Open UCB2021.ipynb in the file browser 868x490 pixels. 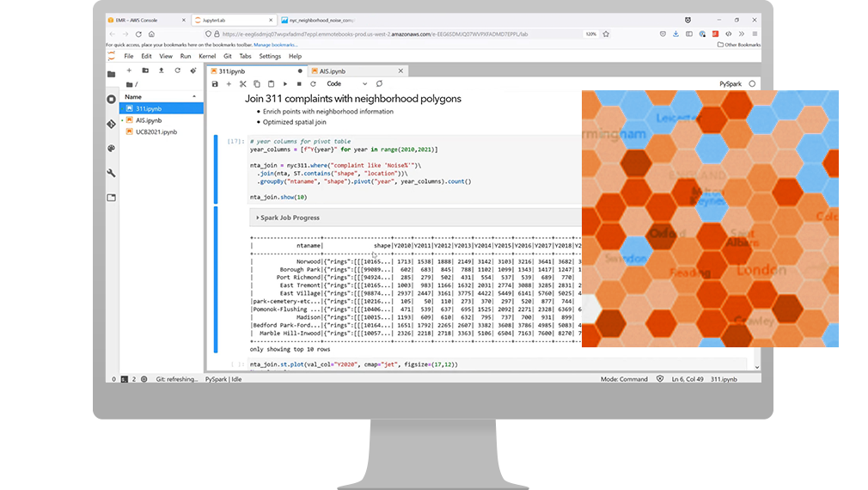pyautogui.click(x=156, y=132)
